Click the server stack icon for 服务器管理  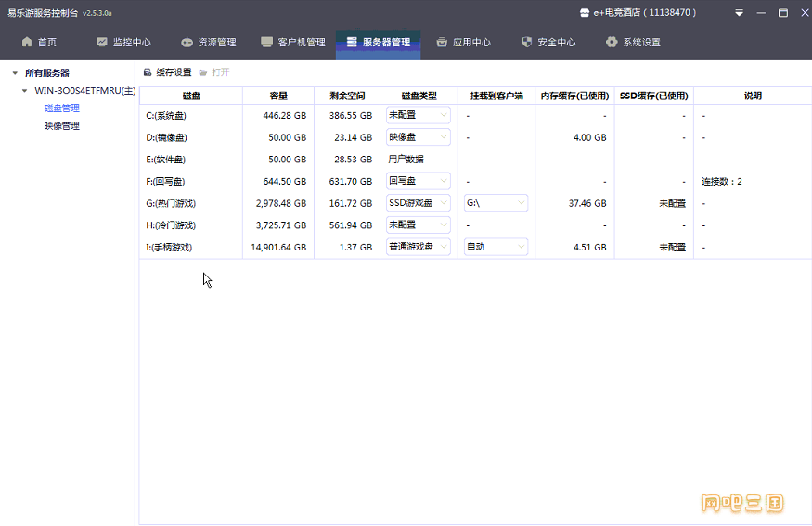point(352,42)
